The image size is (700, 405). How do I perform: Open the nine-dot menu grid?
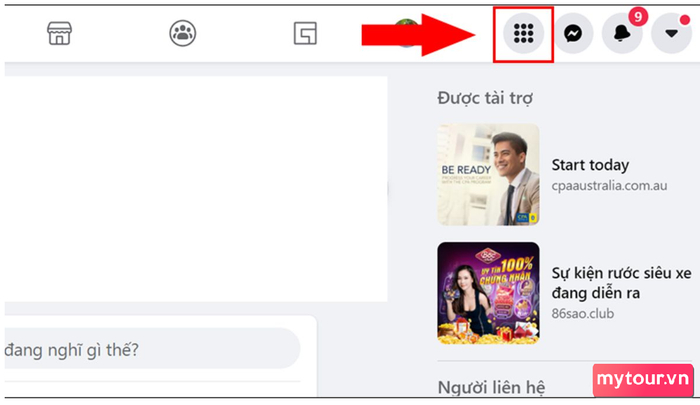[x=523, y=33]
